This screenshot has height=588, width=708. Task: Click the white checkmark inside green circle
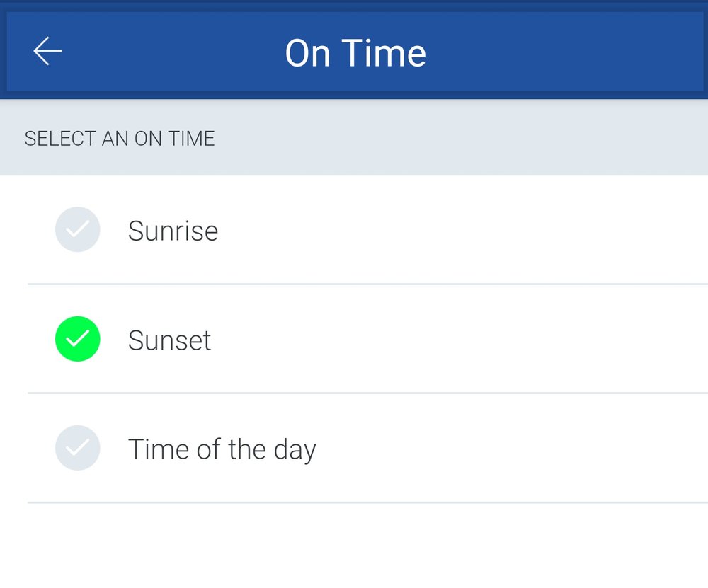coord(78,338)
